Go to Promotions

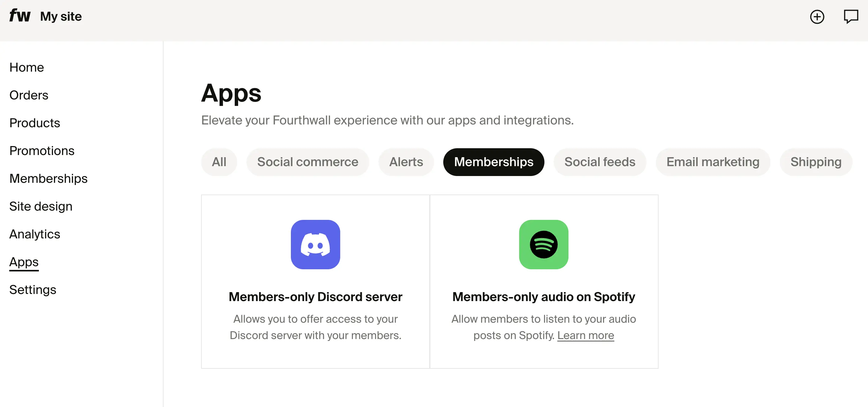tap(42, 151)
